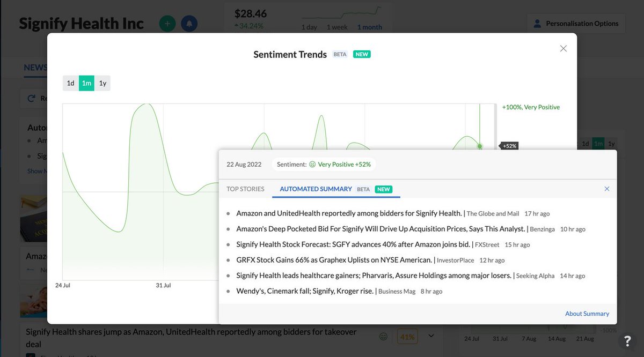The image size is (644, 357).
Task: Click the blue bell alert icon
Action: point(189,24)
